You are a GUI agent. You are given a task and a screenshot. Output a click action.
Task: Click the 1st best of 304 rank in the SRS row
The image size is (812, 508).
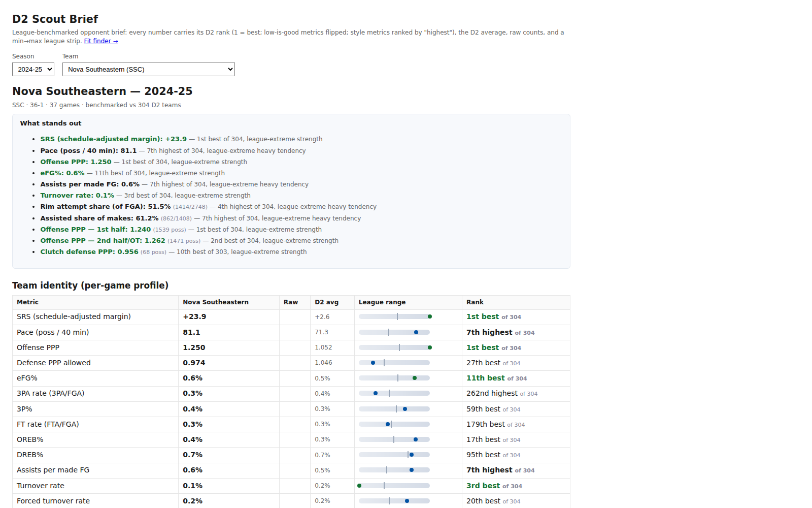click(494, 317)
